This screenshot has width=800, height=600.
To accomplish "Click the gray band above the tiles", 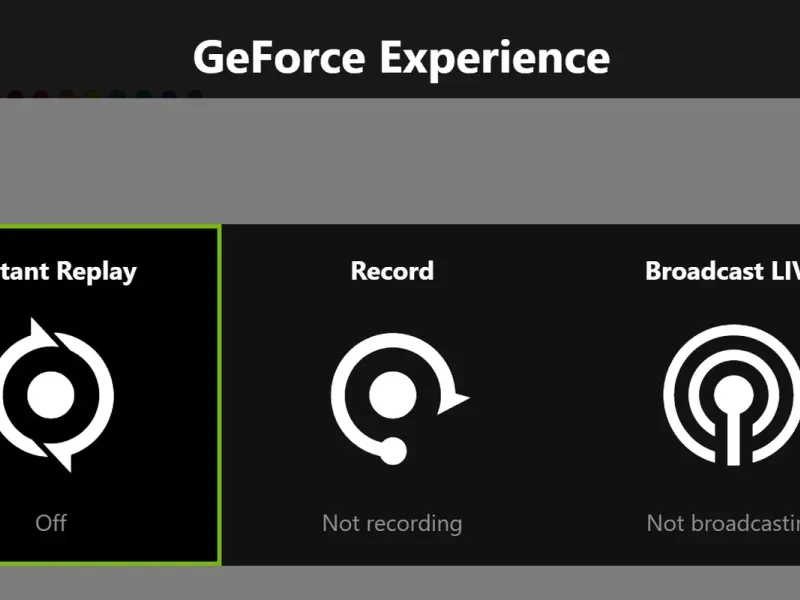I will coord(400,160).
